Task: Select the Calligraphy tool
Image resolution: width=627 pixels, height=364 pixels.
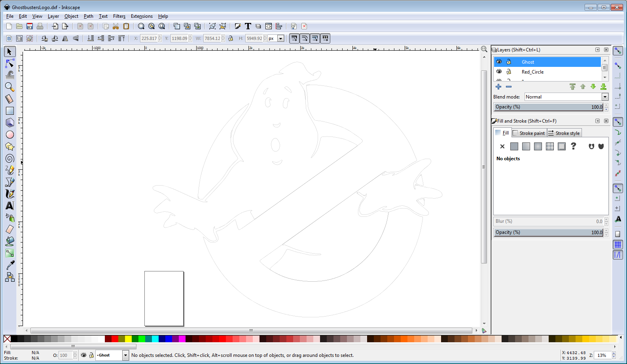Action: click(x=10, y=194)
